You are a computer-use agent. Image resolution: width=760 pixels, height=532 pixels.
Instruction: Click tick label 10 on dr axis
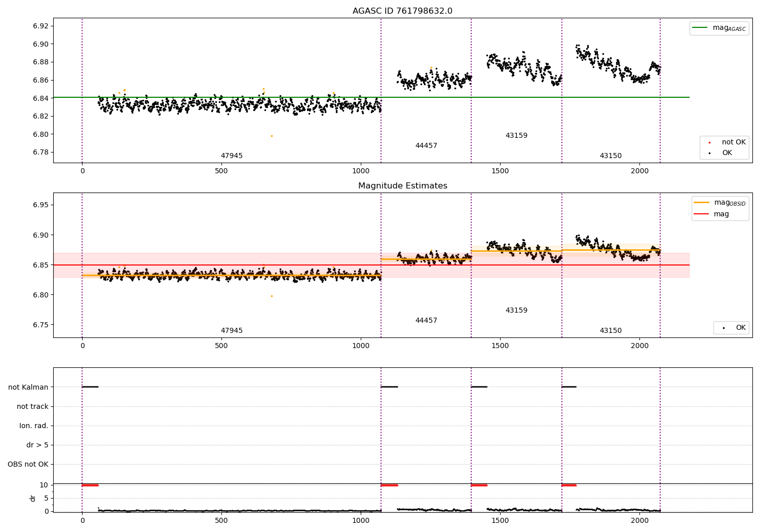[44, 485]
